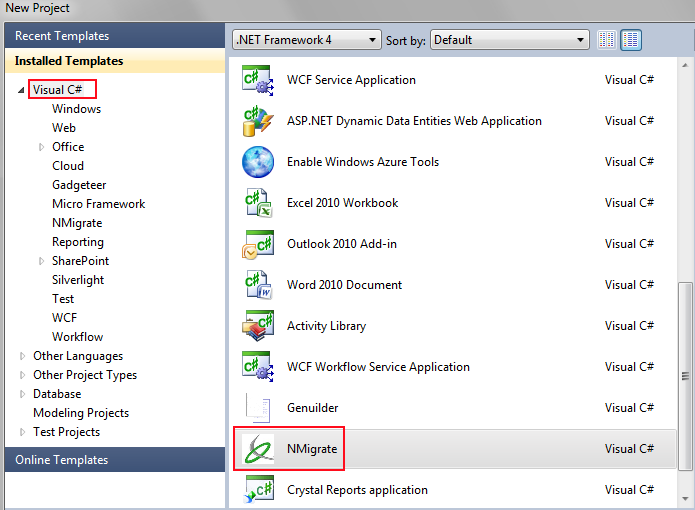This screenshot has height=510, width=695.
Task: Select the Web category
Action: click(64, 128)
